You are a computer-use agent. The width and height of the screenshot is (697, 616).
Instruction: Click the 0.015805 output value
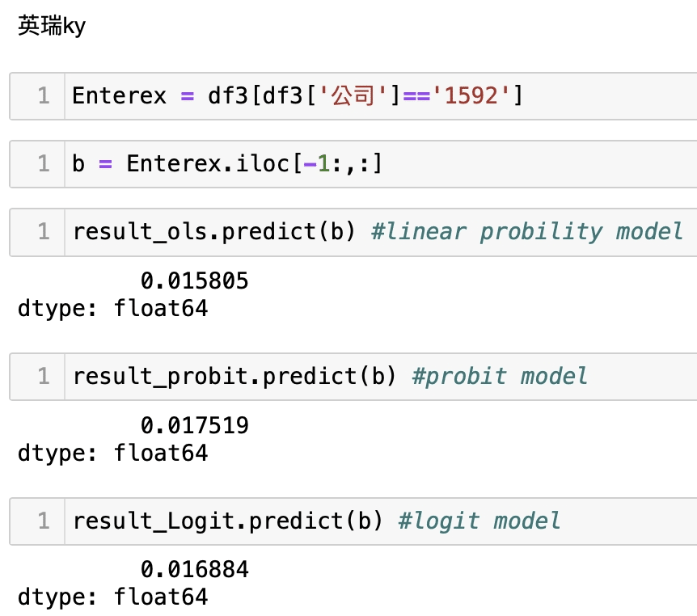point(194,281)
